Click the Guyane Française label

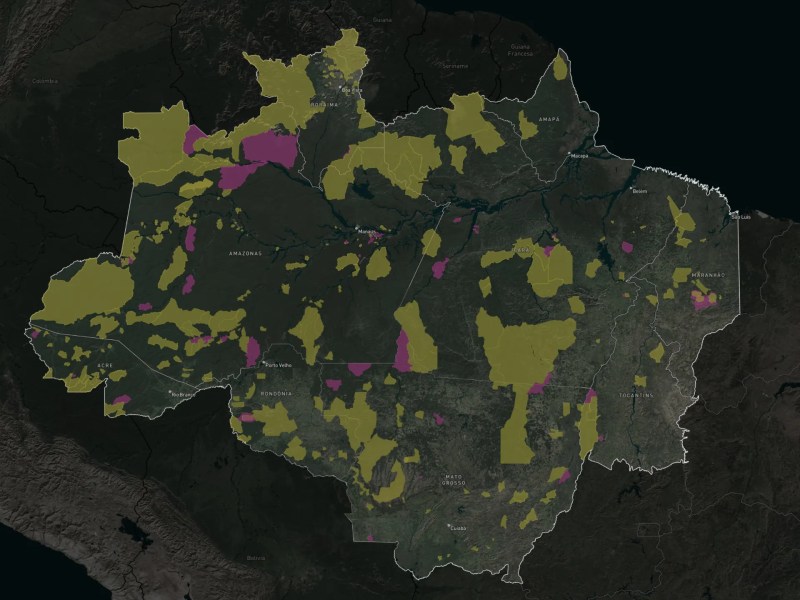point(520,49)
